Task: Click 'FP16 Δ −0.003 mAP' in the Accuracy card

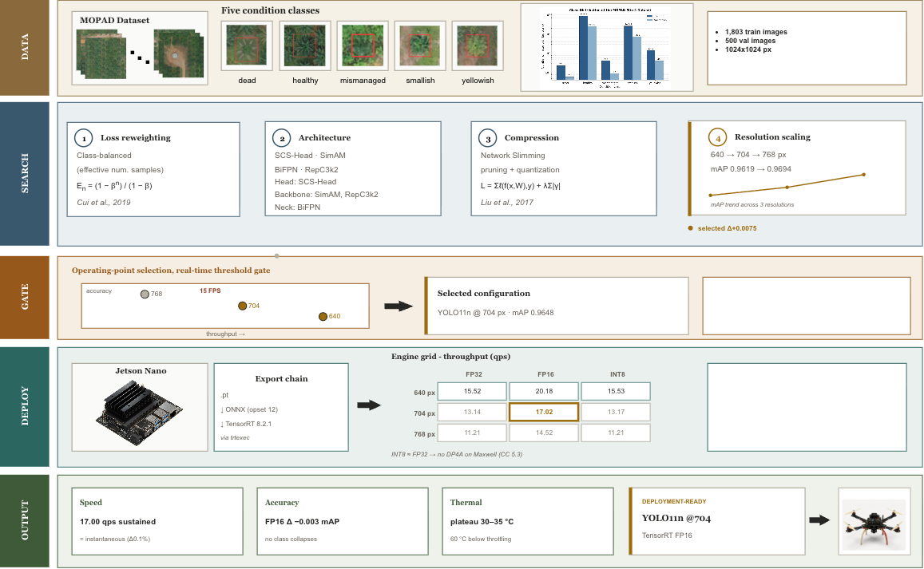Action: pos(303,522)
